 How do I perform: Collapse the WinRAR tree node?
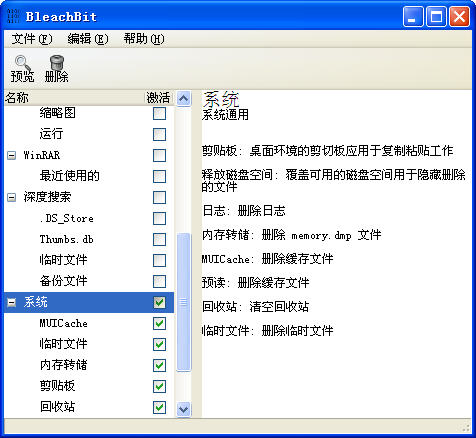(x=11, y=155)
